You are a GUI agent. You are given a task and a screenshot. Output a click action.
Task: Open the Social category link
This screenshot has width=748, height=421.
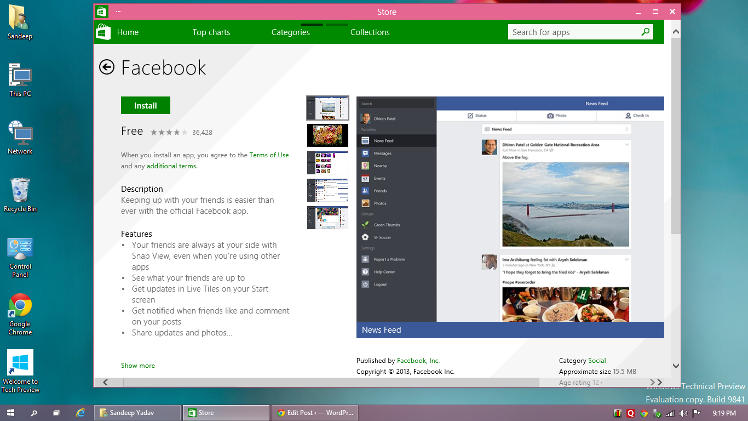(x=597, y=360)
